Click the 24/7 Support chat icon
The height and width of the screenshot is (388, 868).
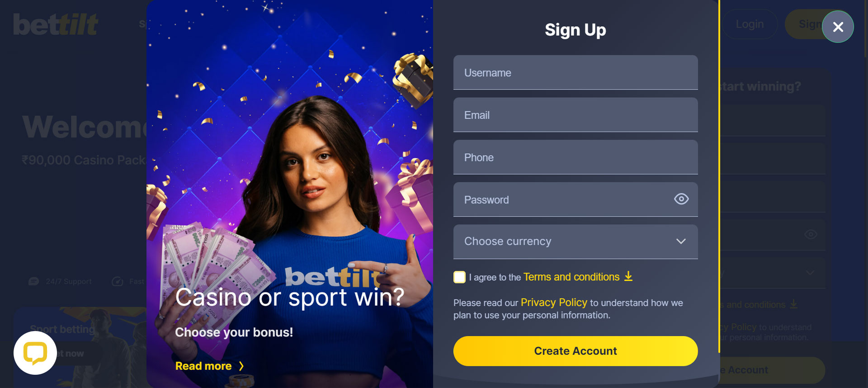(x=33, y=281)
